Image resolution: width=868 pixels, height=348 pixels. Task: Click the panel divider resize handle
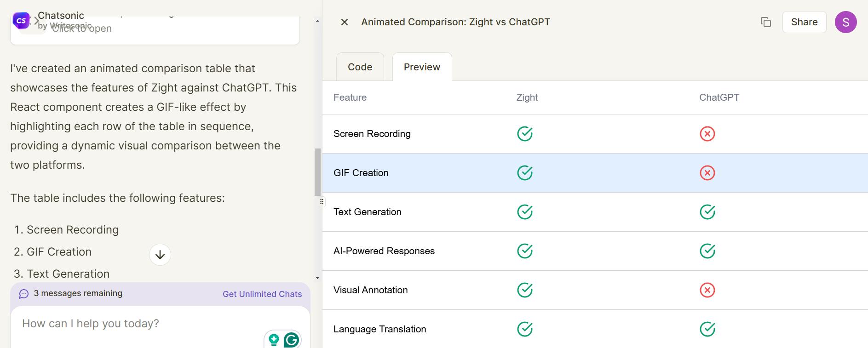pyautogui.click(x=322, y=201)
